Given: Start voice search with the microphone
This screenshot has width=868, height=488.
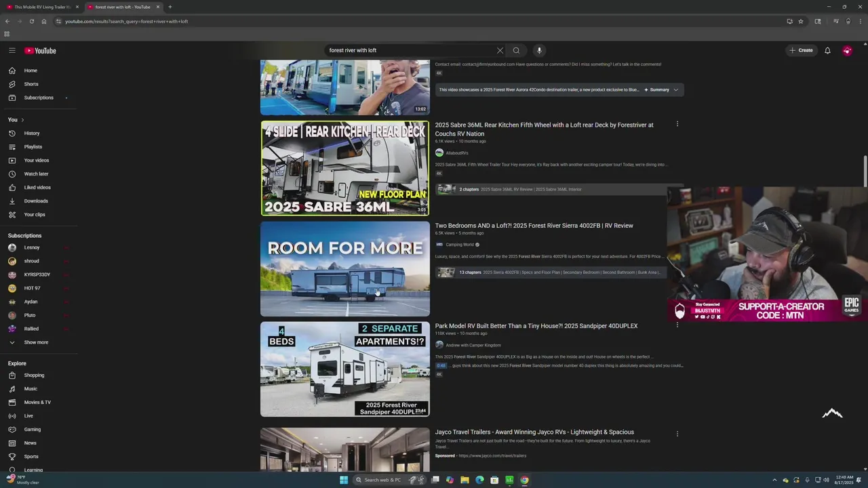Looking at the screenshot, I should (539, 50).
